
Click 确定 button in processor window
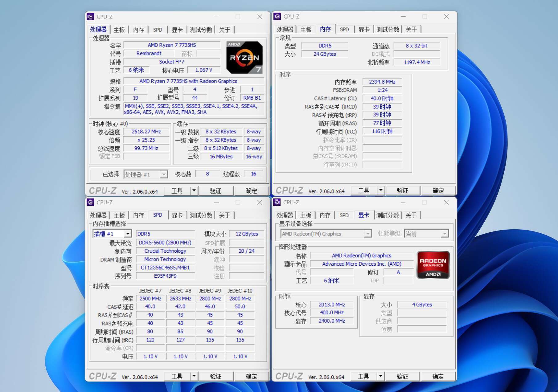pyautogui.click(x=252, y=191)
